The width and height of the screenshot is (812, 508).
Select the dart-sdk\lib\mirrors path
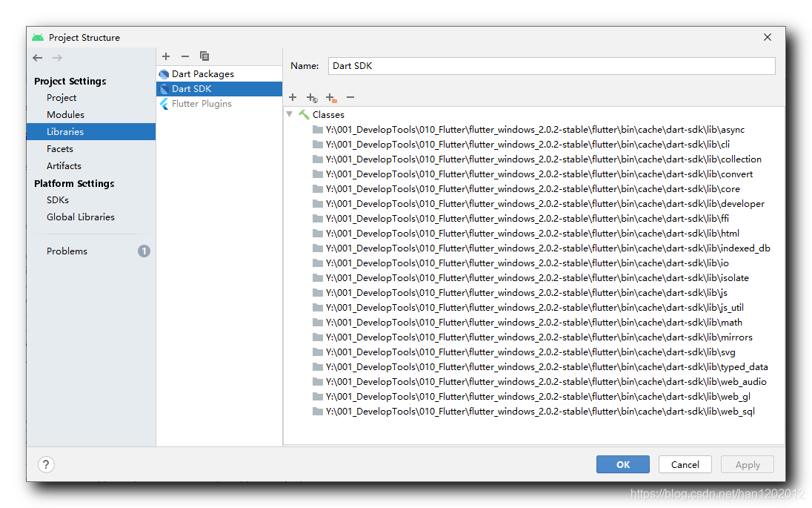click(x=539, y=337)
